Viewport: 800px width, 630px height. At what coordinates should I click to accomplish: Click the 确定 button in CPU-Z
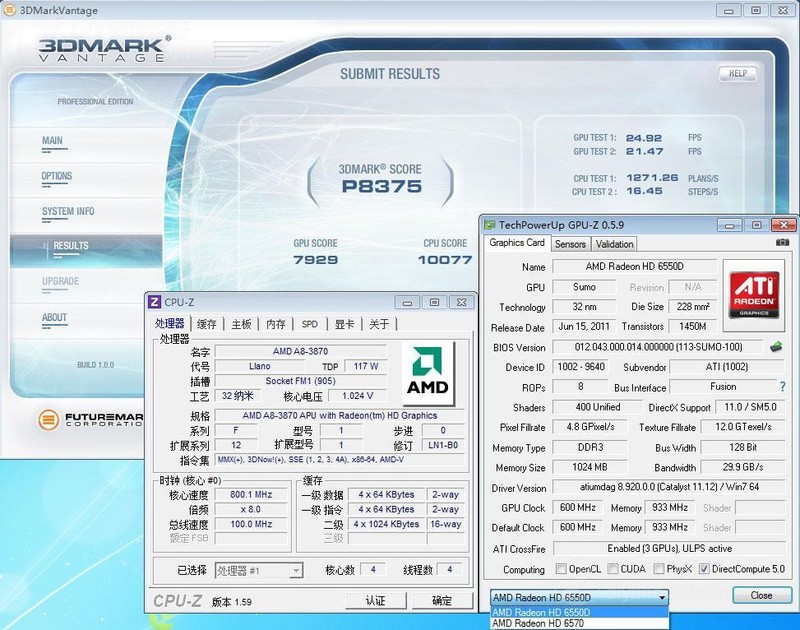click(442, 601)
